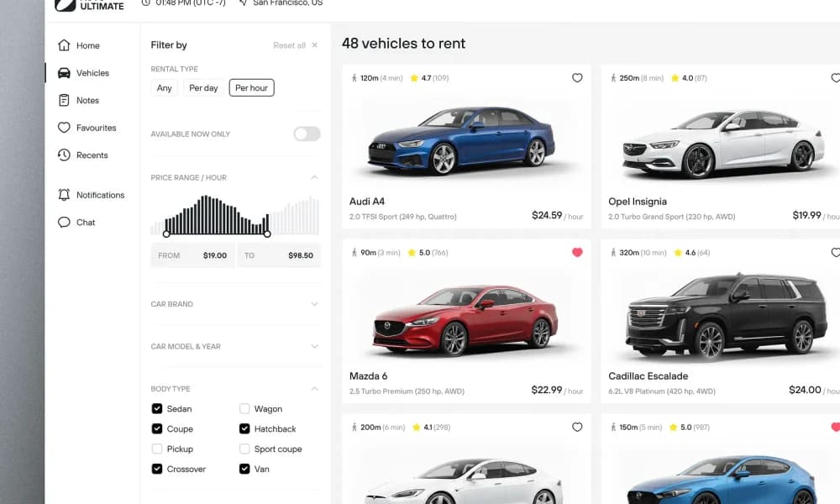
Task: Click walking distance icon on Cadillac Escalade card
Action: [613, 253]
